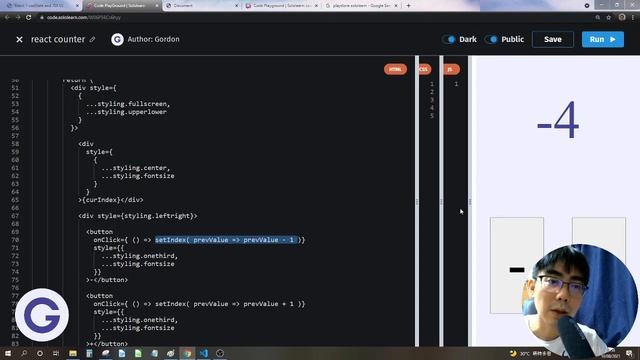Go forward in browser history

pos(18,18)
